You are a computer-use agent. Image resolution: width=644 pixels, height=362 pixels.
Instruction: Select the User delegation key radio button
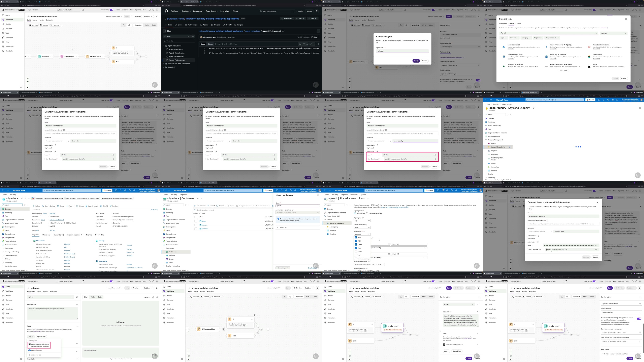pos(367,213)
